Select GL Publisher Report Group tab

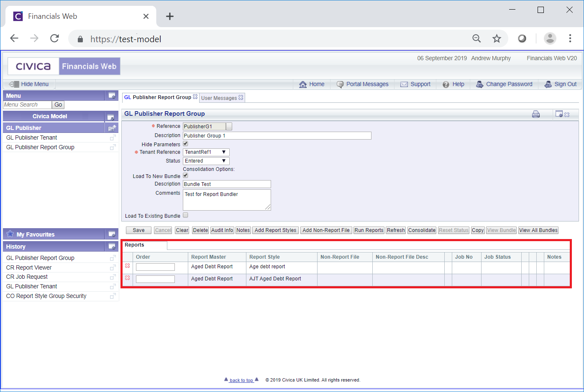point(157,97)
